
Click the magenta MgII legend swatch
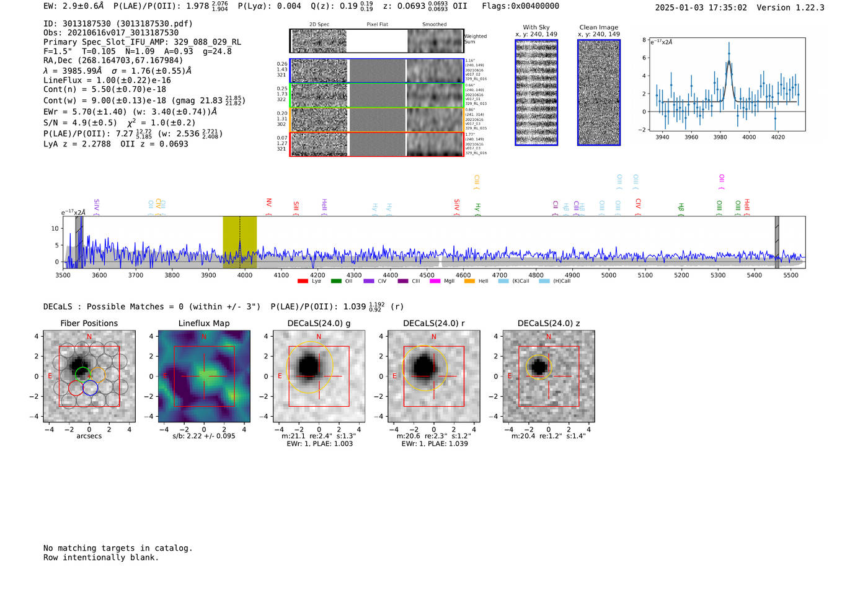[x=435, y=282]
